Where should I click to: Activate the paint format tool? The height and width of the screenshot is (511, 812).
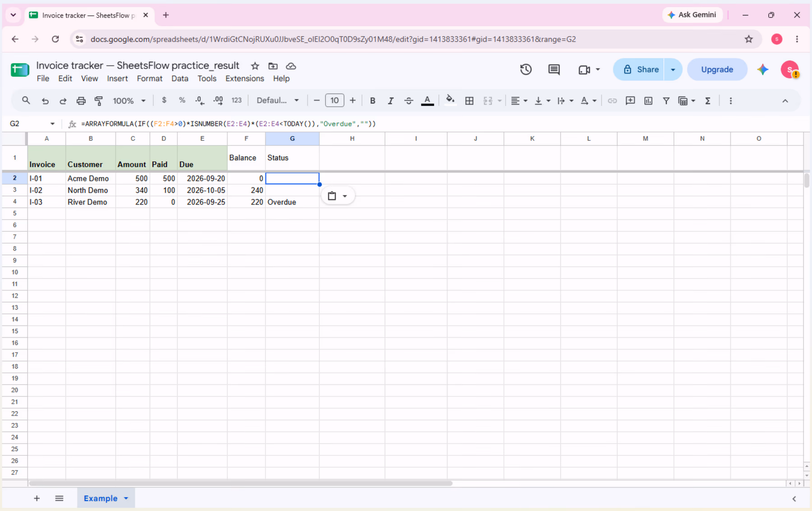[x=99, y=101]
